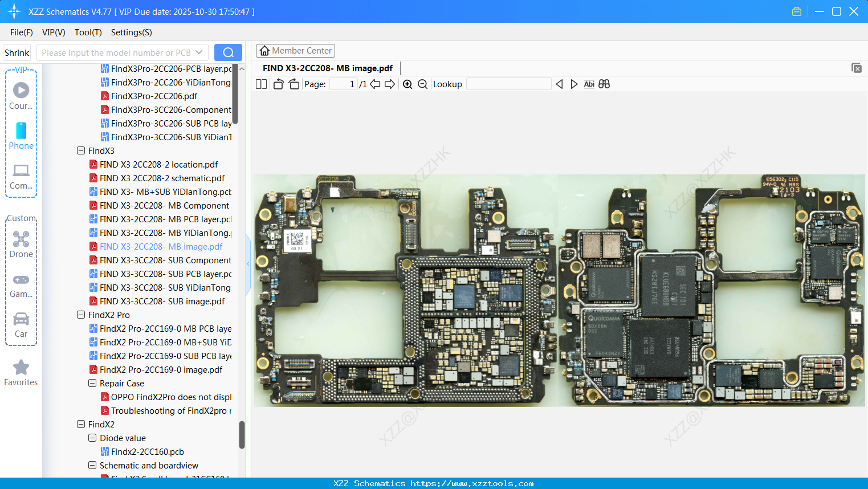Collapse Schematic and boardview folder
Viewport: 868px width, 489px height.
coord(92,466)
